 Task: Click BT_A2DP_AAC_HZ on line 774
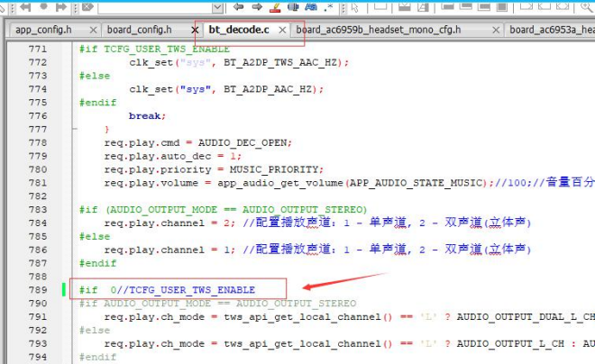coord(268,89)
